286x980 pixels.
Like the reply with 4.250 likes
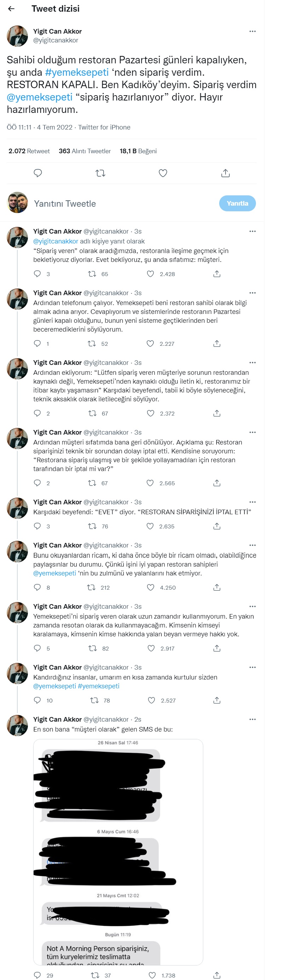pyautogui.click(x=151, y=588)
